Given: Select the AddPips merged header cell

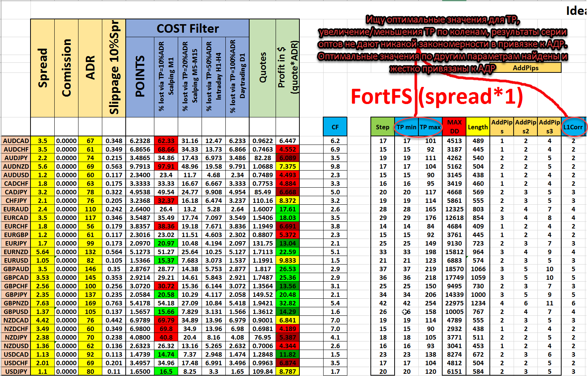Looking at the screenshot, I should [526, 68].
